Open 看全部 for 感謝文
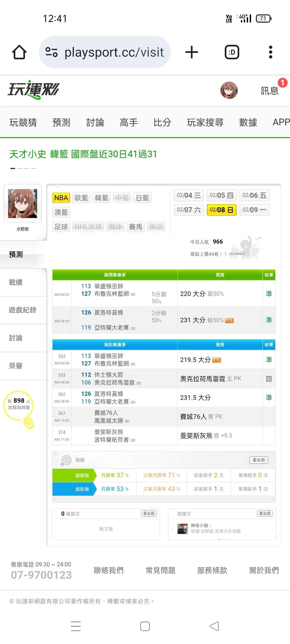This screenshot has width=290, height=644. (x=265, y=513)
